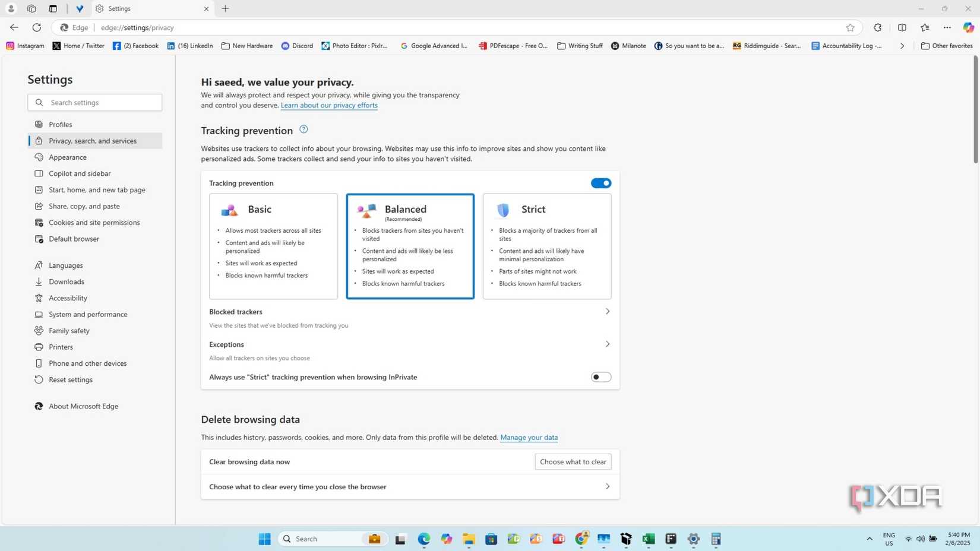This screenshot has width=980, height=551.
Task: Open Discord from the favorites bar
Action: tap(297, 46)
